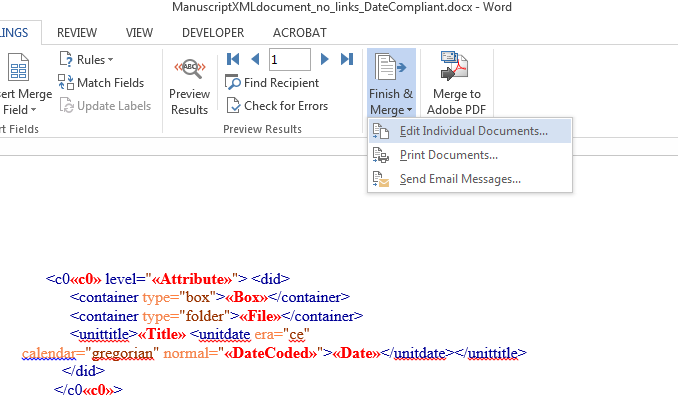Image resolution: width=678 pixels, height=409 pixels.
Task: Click the «Title» merge field in document
Action: click(x=161, y=333)
